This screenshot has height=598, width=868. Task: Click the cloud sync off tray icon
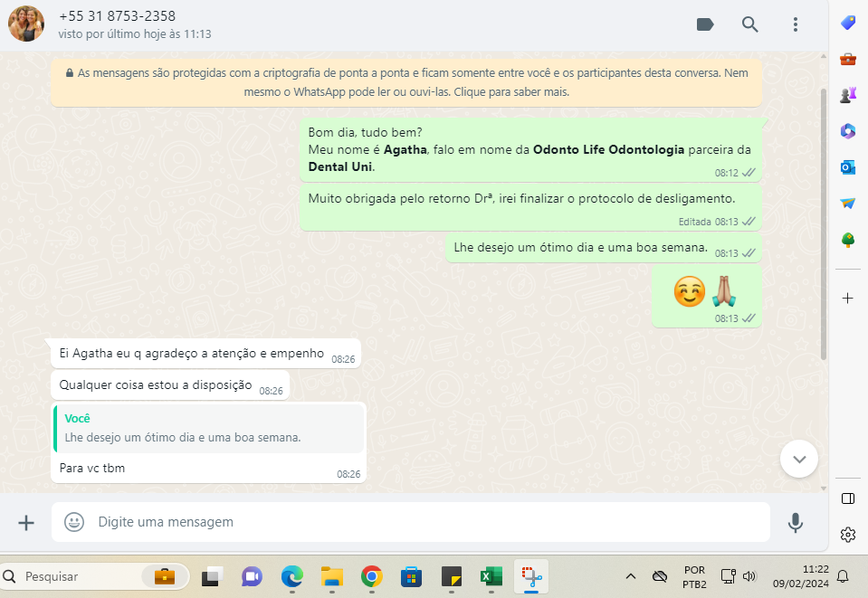(659, 576)
